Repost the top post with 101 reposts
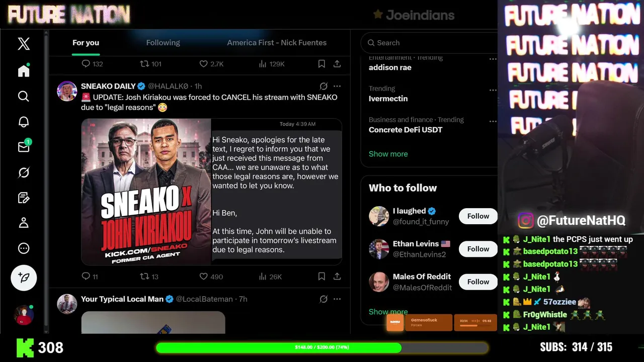This screenshot has width=644, height=362. pos(144,64)
